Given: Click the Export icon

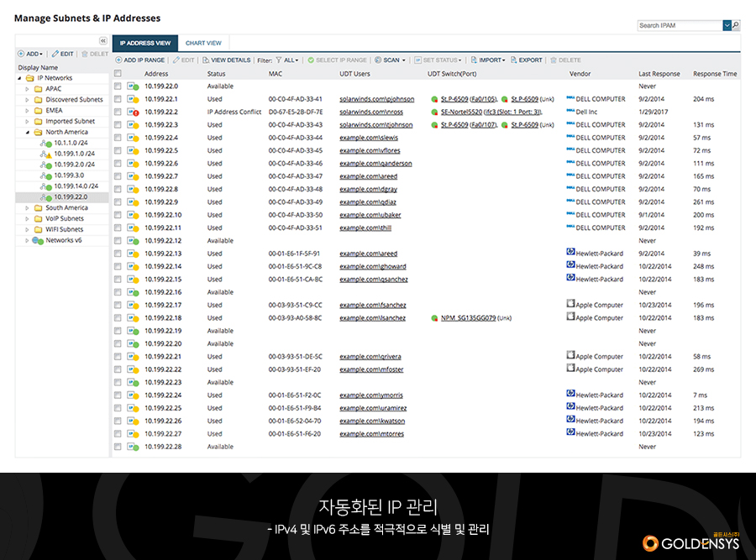Looking at the screenshot, I should pyautogui.click(x=513, y=60).
